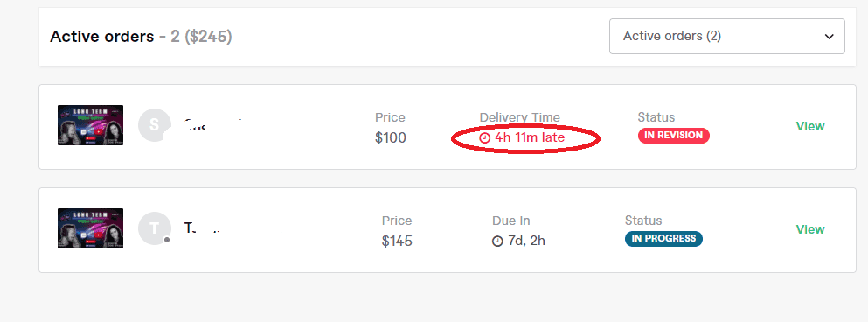Click the 7d, 2h due time text
This screenshot has height=322, width=868.
click(x=526, y=241)
